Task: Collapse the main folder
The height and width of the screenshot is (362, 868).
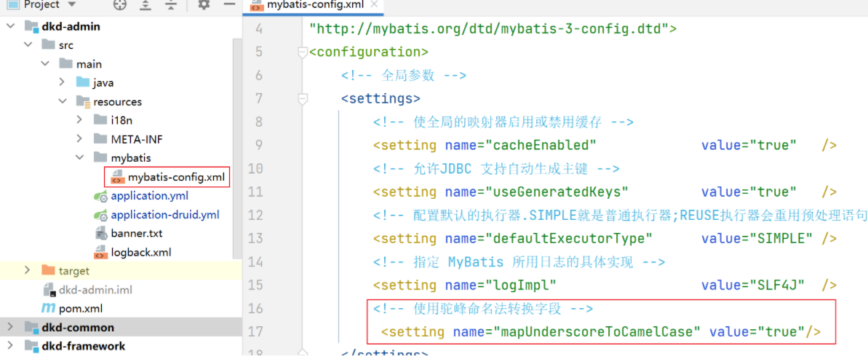Action: (45, 64)
